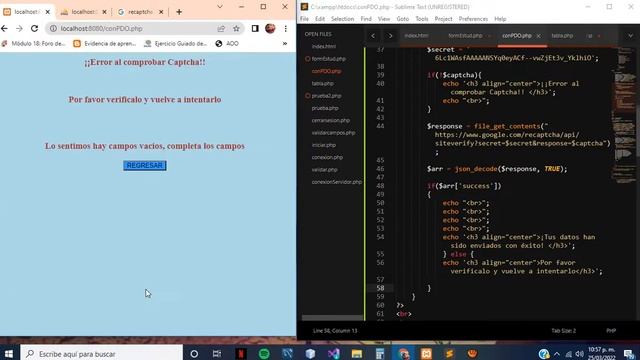Open bookmark Módulo 18: Foro de...
The image size is (640, 360).
click(33, 43)
